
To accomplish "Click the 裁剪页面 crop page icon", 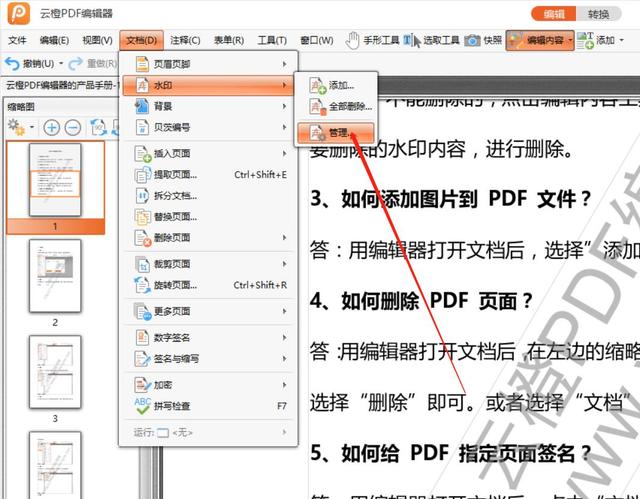I will click(142, 264).
